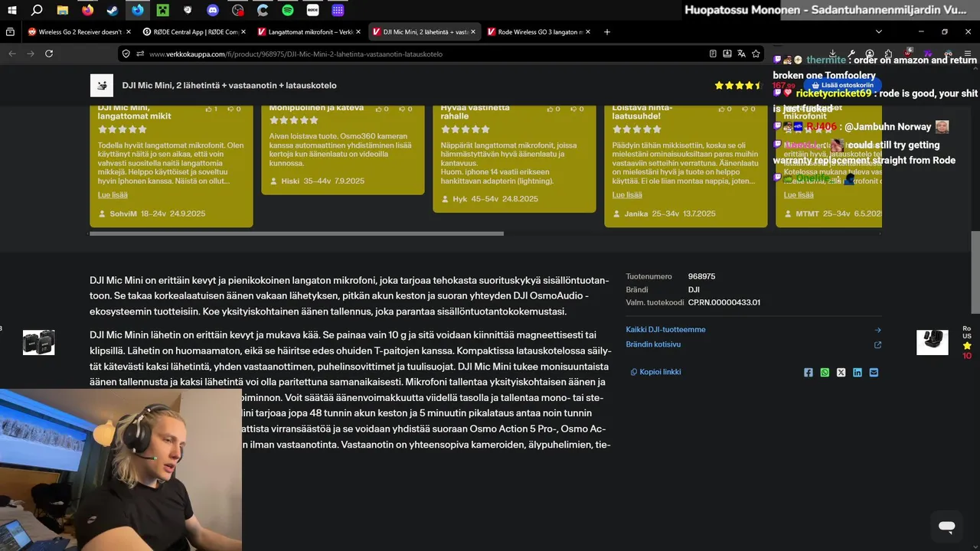Open extensions puzzle menu
Image resolution: width=980 pixels, height=551 pixels.
tap(888, 54)
